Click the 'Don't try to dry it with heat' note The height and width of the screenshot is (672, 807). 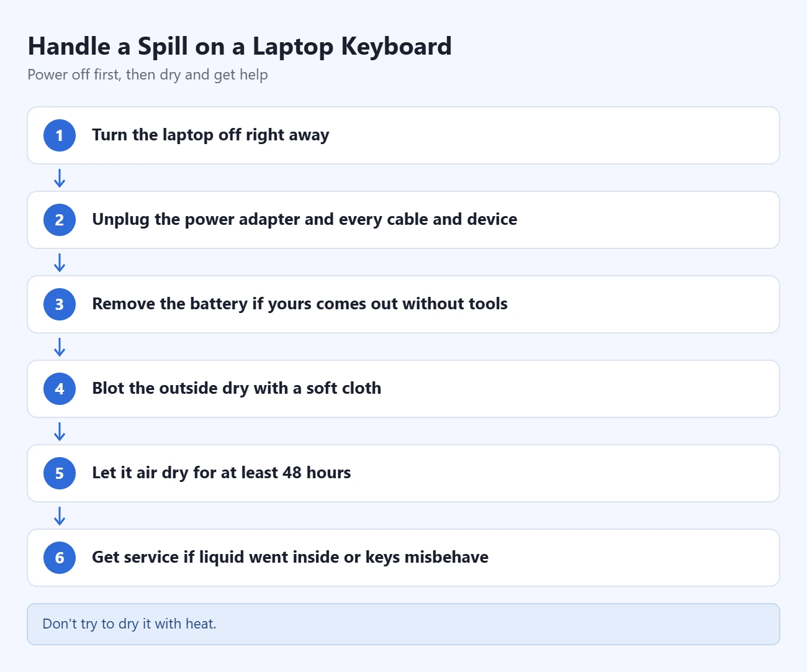pos(403,624)
